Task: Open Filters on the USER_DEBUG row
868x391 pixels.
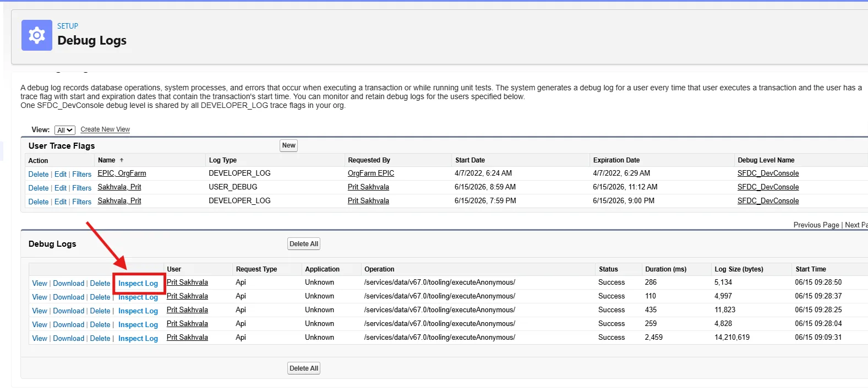Action: pyautogui.click(x=82, y=188)
